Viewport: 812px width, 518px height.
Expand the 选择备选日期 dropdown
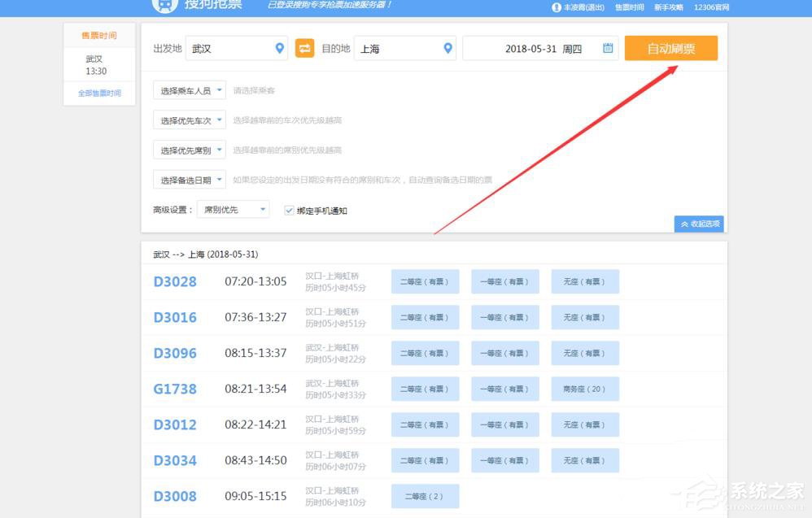[x=189, y=179]
